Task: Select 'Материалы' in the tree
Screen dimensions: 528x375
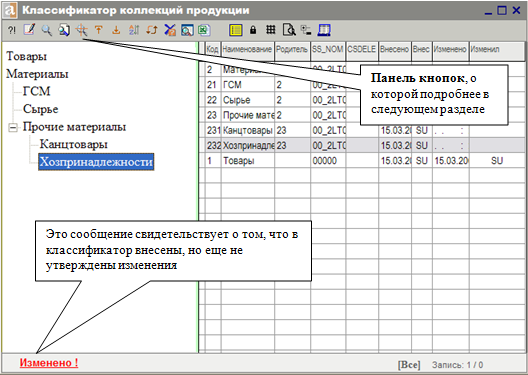Action: [37, 74]
